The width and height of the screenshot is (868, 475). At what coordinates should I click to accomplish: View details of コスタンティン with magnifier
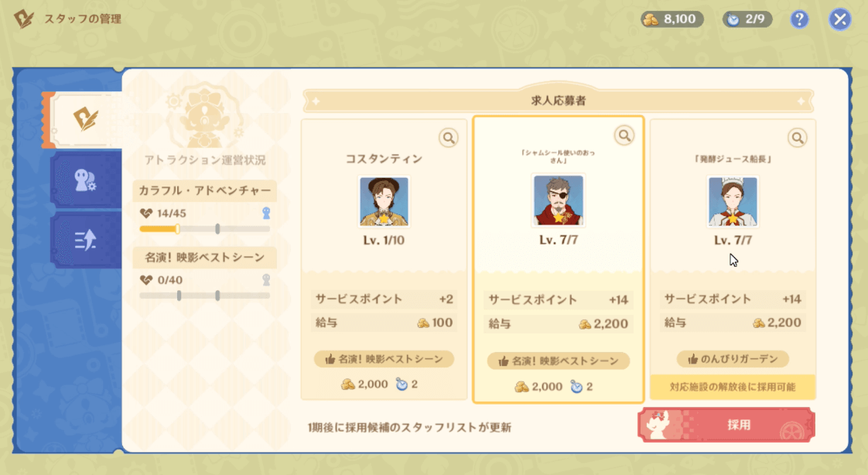pyautogui.click(x=449, y=137)
